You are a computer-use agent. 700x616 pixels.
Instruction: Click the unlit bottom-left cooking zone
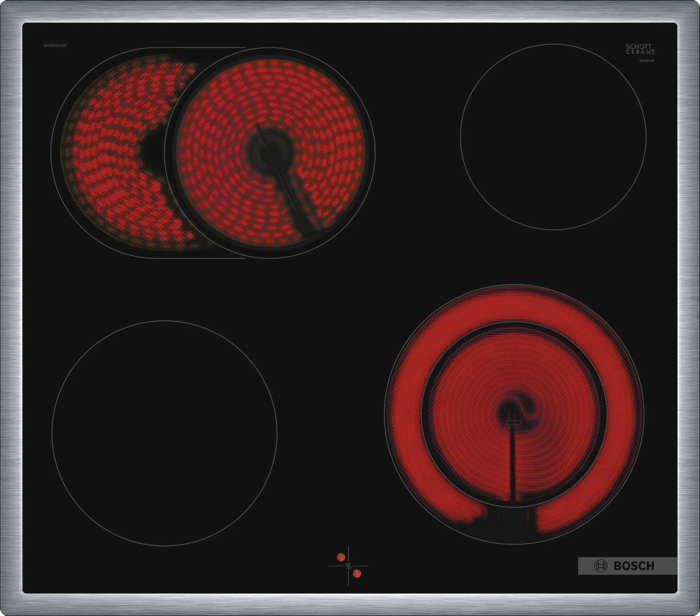click(x=164, y=433)
